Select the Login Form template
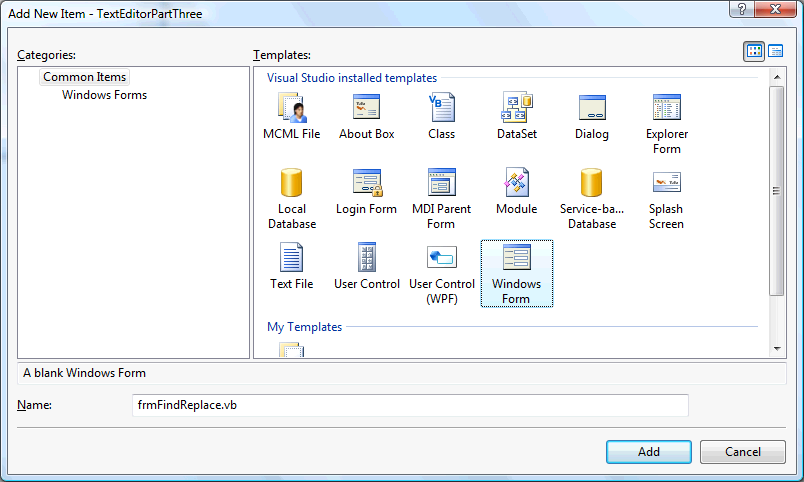Screen dimensions: 804x482 [x=366, y=192]
